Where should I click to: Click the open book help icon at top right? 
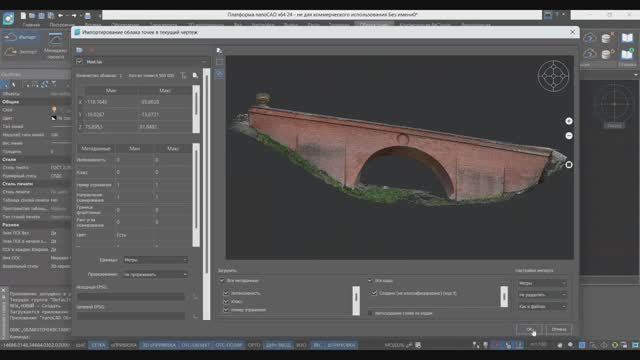click(x=627, y=38)
